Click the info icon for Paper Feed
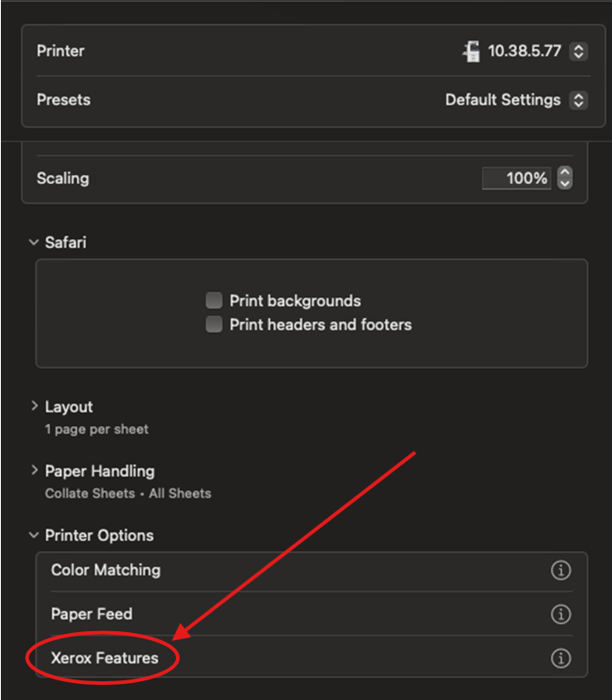612x700 pixels. (560, 614)
